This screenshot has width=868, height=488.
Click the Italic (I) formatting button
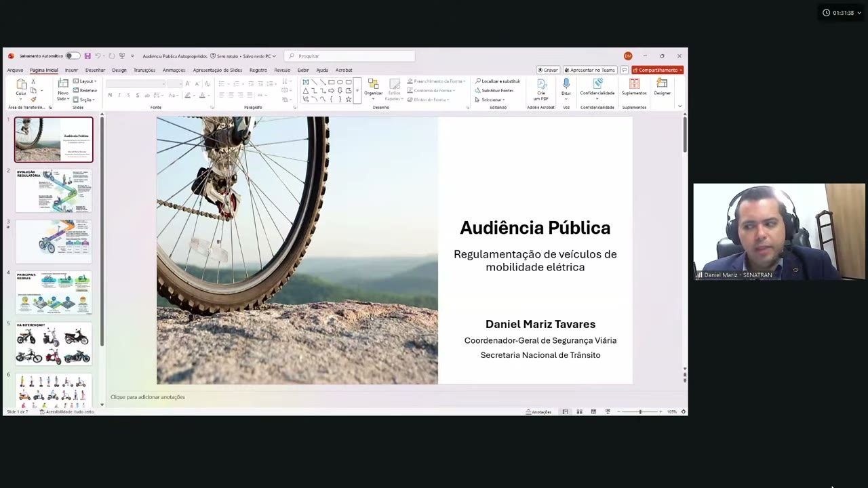click(119, 95)
